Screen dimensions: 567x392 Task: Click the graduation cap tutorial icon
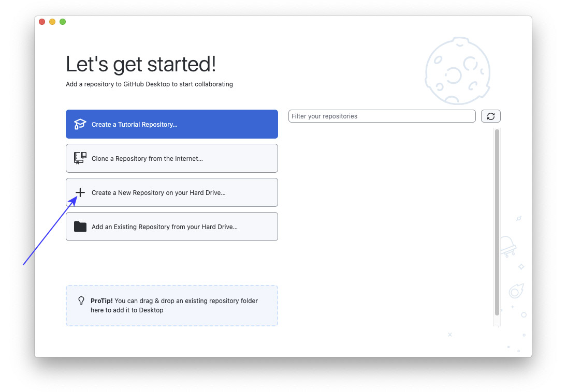[x=80, y=124]
